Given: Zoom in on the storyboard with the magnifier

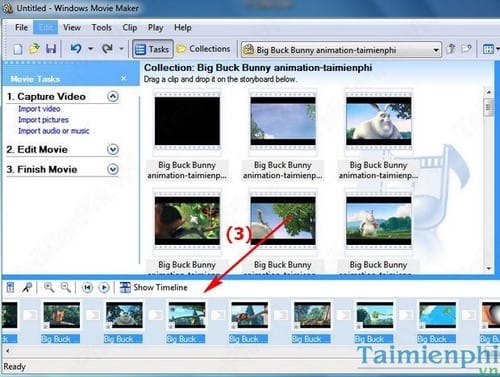Looking at the screenshot, I should (x=49, y=287).
